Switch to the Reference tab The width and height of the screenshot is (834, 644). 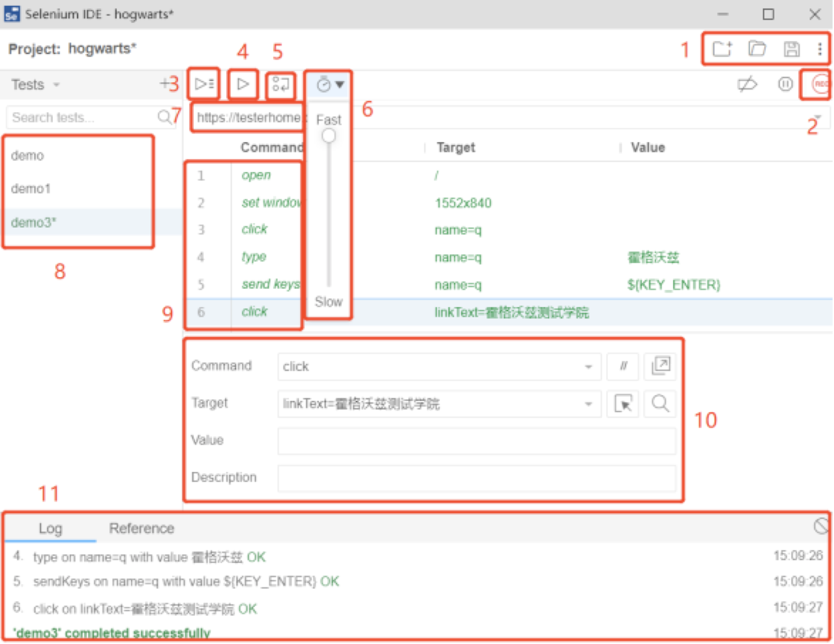click(141, 528)
